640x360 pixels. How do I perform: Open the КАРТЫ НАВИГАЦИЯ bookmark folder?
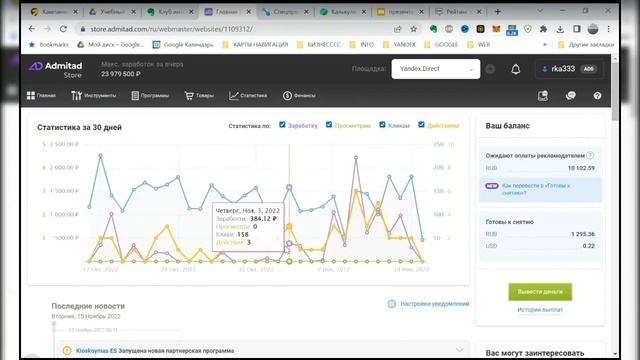point(255,44)
